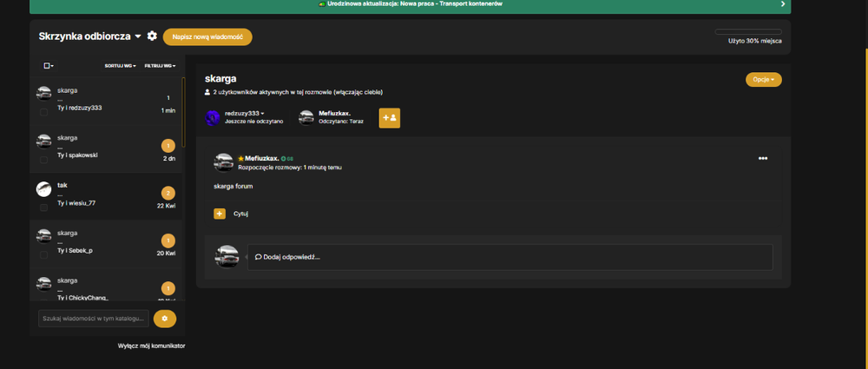
Task: Tick checkbox for conversation with redzuzy333
Action: point(43,113)
